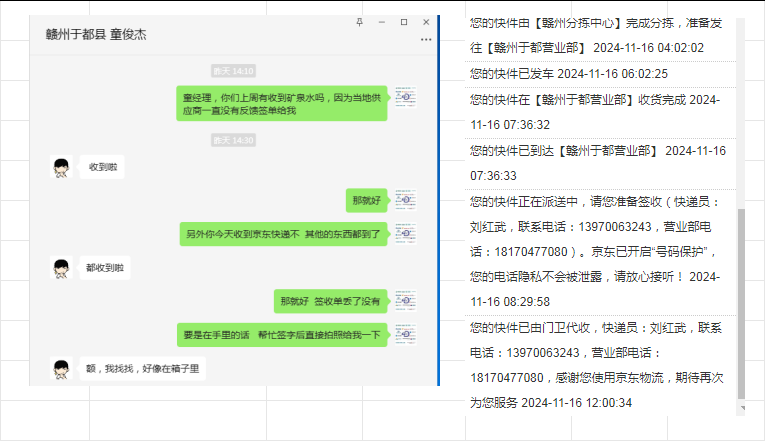The height and width of the screenshot is (441, 765).
Task: Click sender avatar beside 要是在手里的话 message
Action: pyautogui.click(x=405, y=335)
